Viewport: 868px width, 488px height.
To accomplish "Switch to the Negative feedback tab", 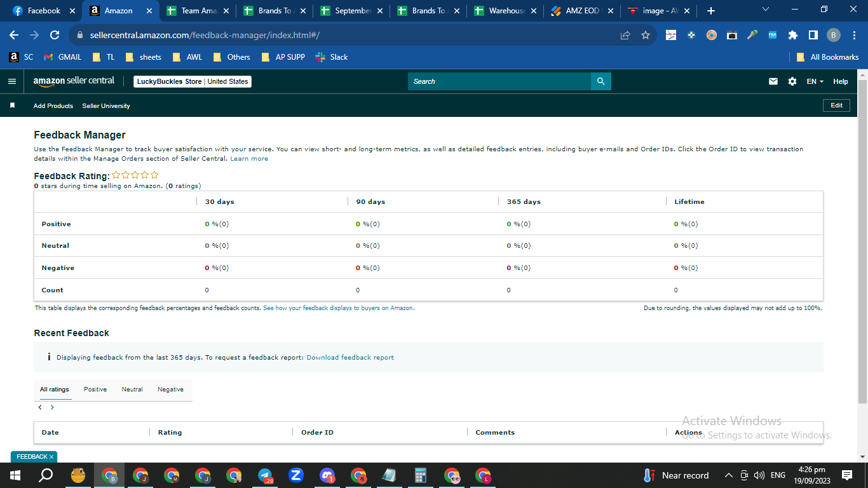I will coord(170,390).
